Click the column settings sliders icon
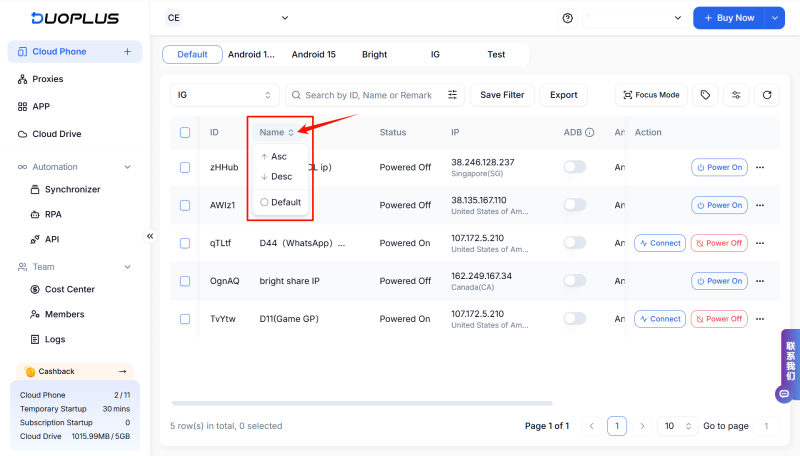 736,95
